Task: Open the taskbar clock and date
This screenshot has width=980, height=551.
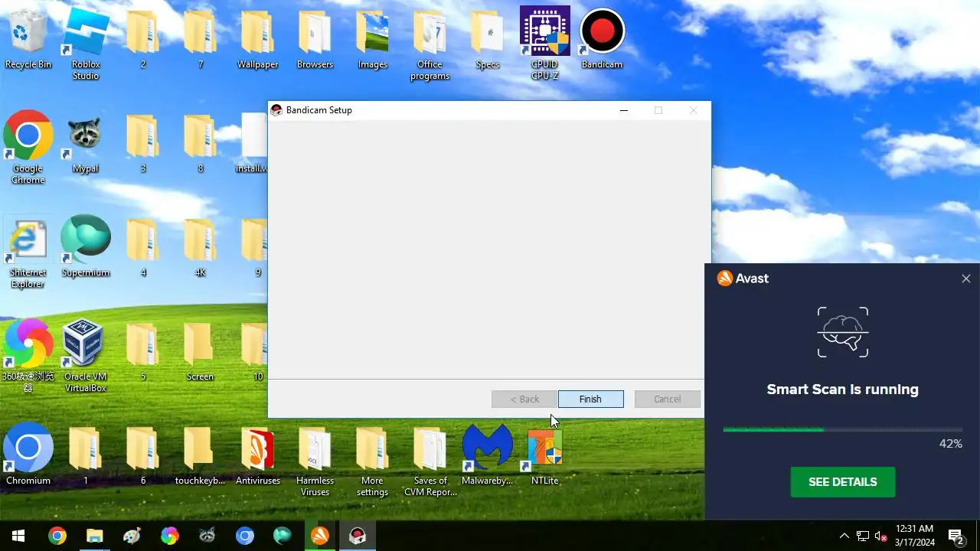Action: tap(915, 536)
